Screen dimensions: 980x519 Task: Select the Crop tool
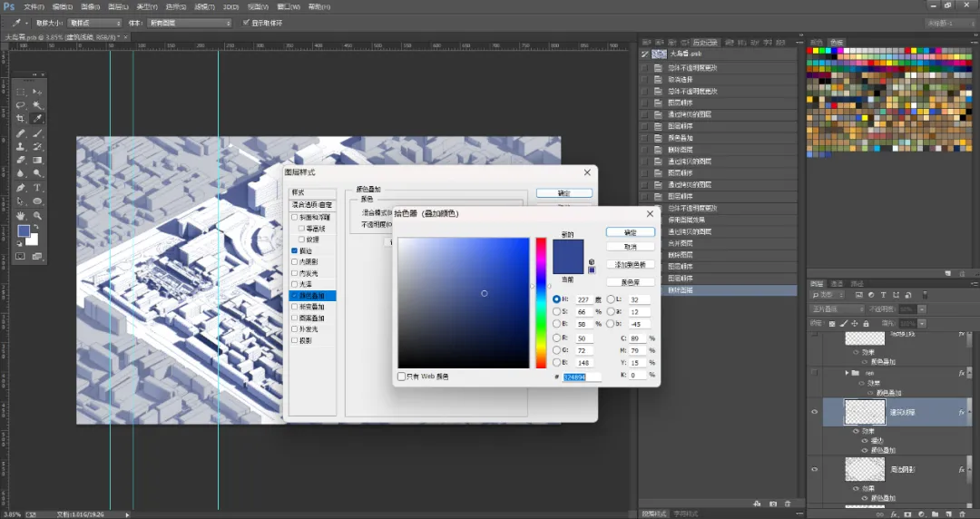[x=21, y=119]
